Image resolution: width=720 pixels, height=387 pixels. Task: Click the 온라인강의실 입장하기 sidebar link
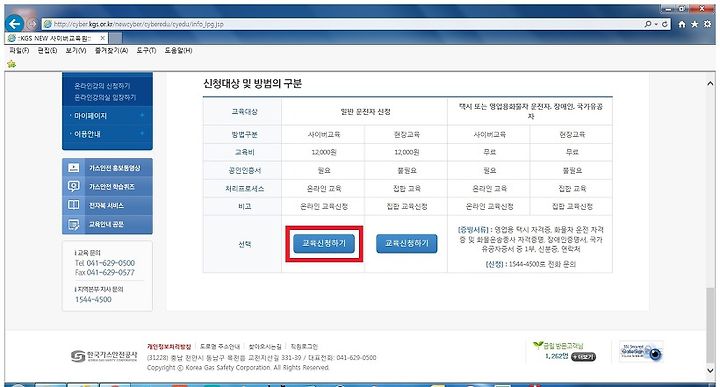[105, 97]
